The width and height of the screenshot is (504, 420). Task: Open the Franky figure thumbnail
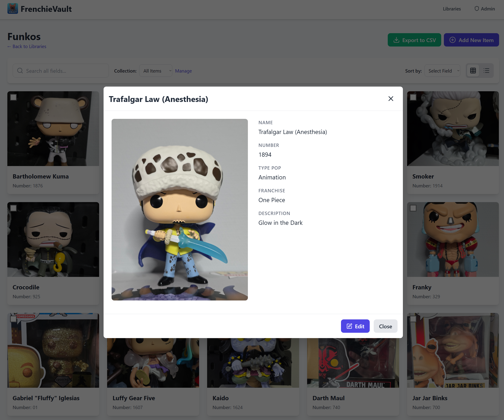point(453,239)
